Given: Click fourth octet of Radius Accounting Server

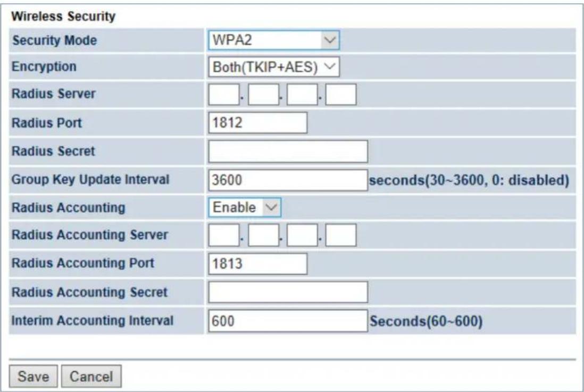Looking at the screenshot, I should pos(341,235).
